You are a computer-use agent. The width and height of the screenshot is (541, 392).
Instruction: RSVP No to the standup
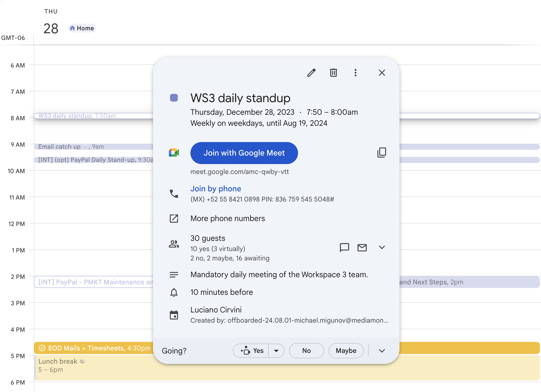[x=306, y=350]
